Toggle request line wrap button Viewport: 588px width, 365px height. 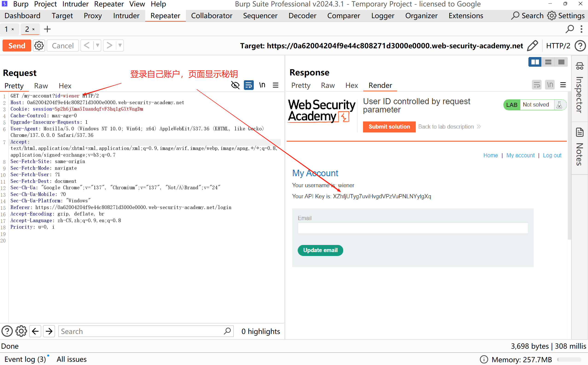click(x=248, y=85)
